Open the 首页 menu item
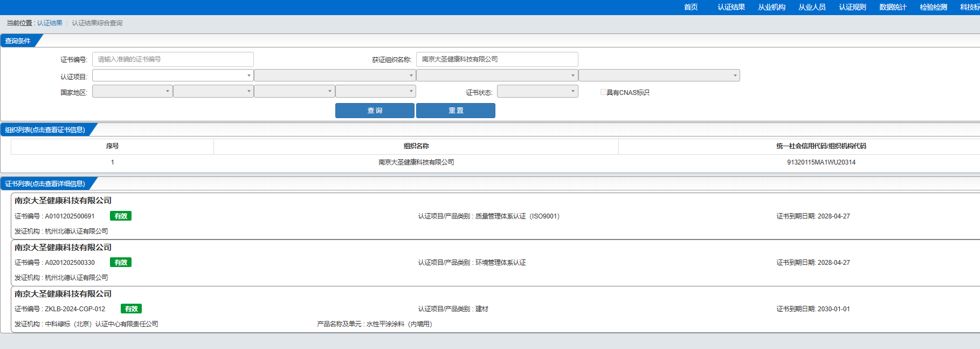Viewport: 980px width, 349px height. click(691, 7)
